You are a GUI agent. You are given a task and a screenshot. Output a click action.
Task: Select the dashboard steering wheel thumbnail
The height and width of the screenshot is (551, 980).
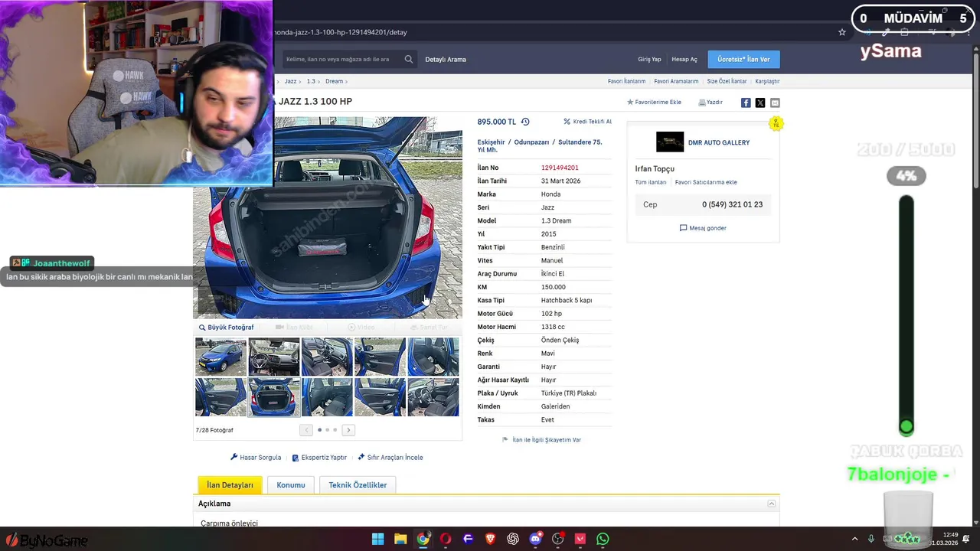click(274, 357)
